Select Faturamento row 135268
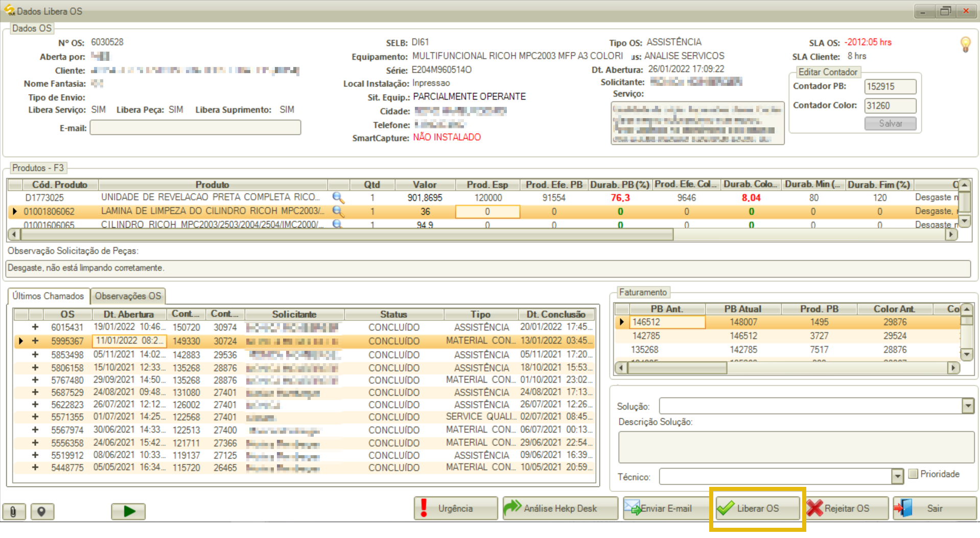The width and height of the screenshot is (980, 538). (788, 350)
